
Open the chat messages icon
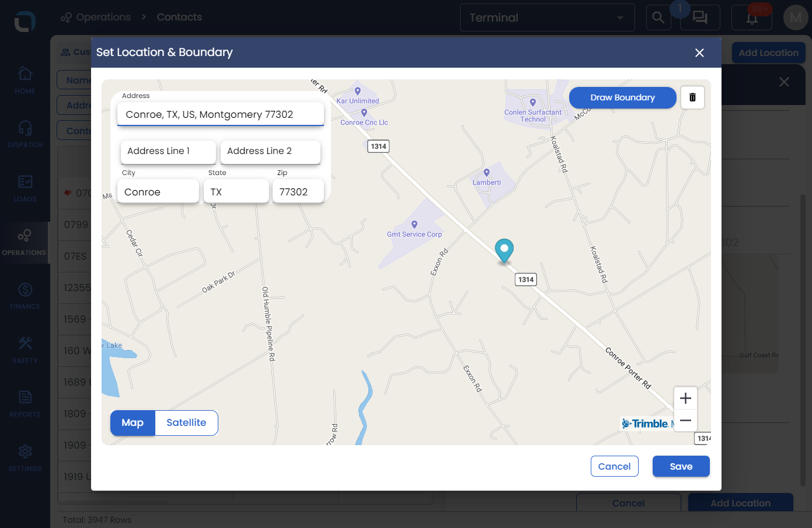[x=700, y=18]
